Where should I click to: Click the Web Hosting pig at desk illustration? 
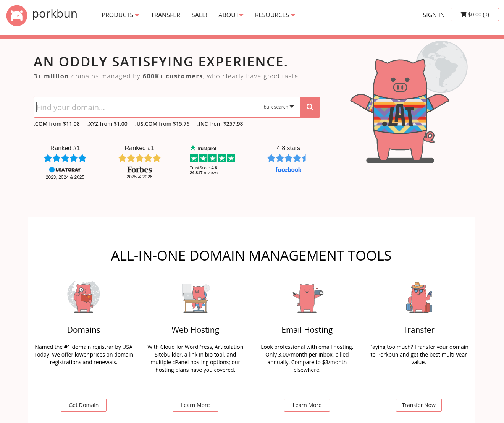[195, 298]
